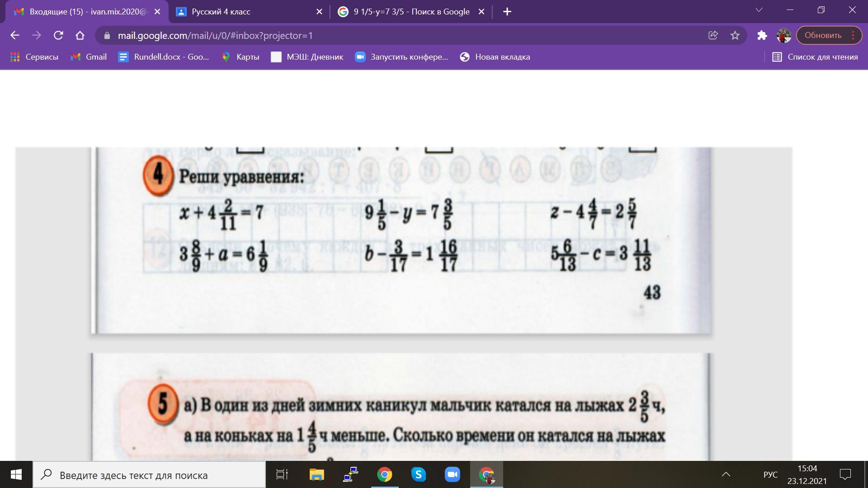
Task: Click the Обновить update button
Action: [823, 35]
